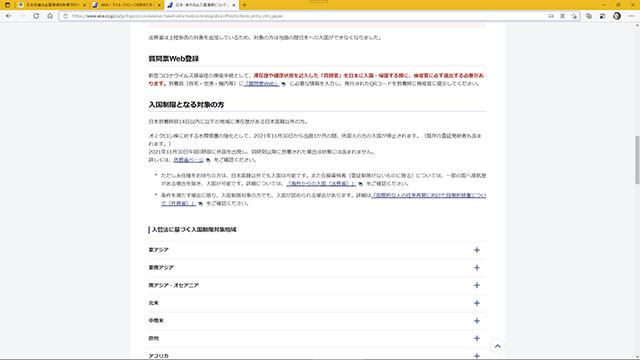Open the 質問票Web questionnaire link
This screenshot has height=360, width=640.
coord(262,84)
